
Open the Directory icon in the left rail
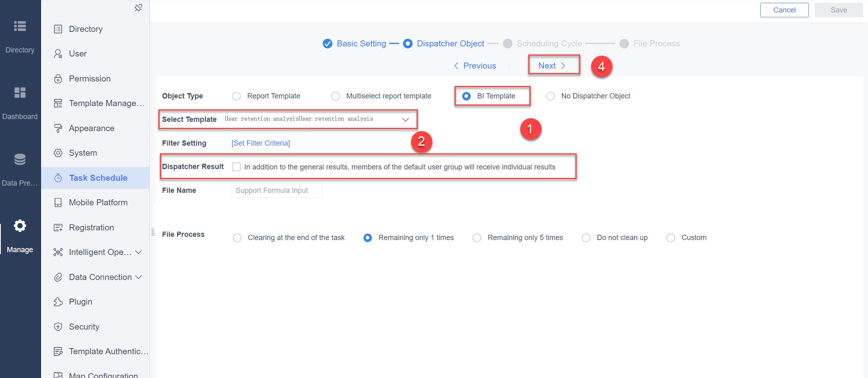tap(20, 26)
